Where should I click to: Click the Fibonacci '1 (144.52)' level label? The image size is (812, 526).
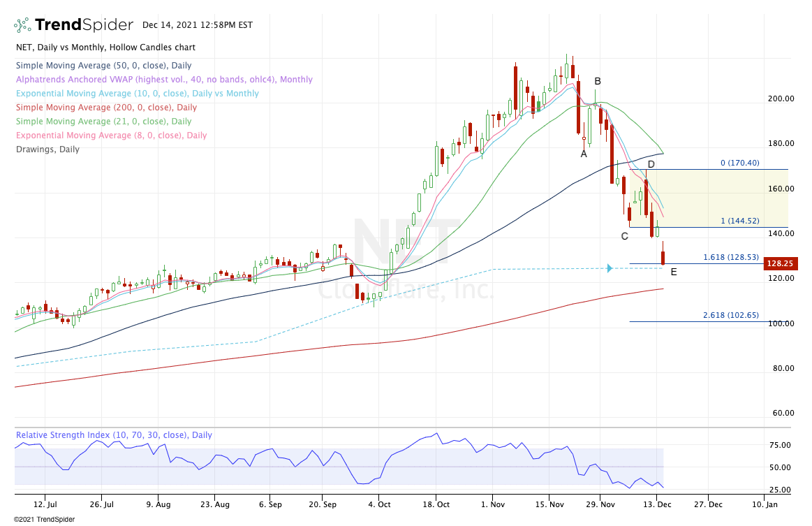tap(740, 221)
